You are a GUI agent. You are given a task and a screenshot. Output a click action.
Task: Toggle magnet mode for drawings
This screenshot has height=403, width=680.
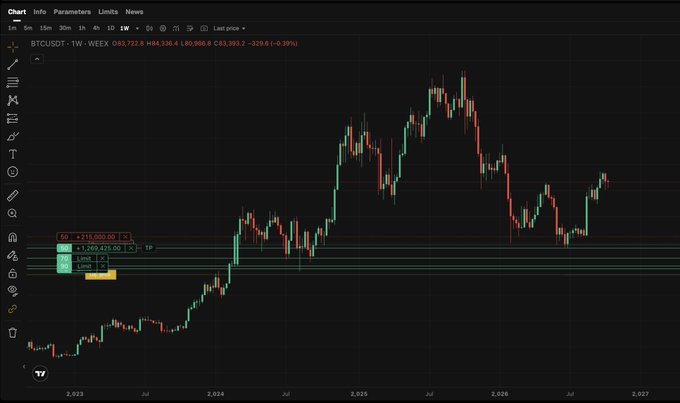(13, 237)
